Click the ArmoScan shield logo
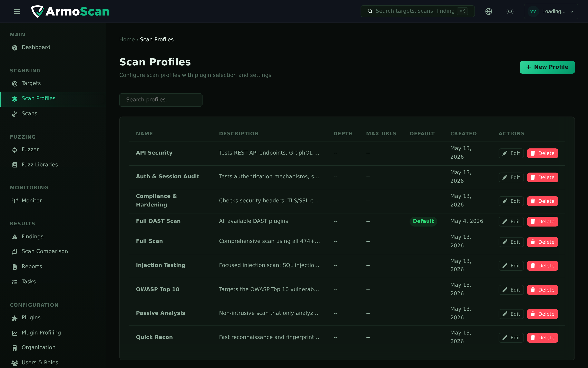The width and height of the screenshot is (588, 368). [37, 11]
